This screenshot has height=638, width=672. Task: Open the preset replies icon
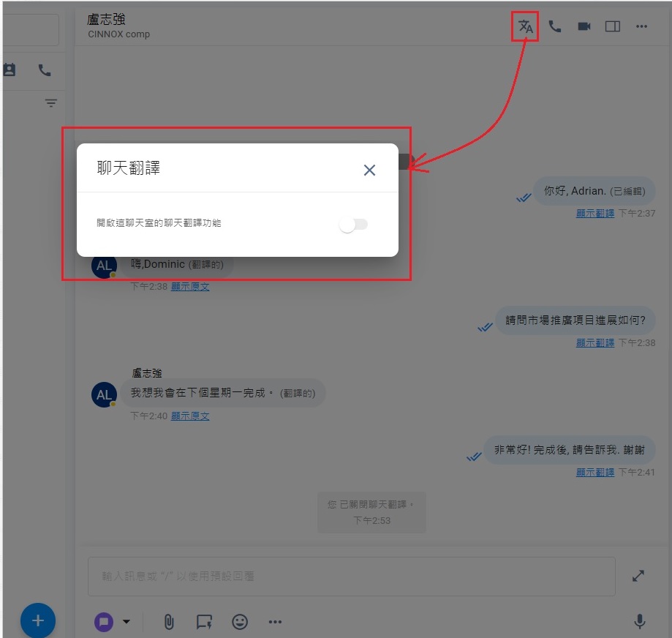[204, 622]
